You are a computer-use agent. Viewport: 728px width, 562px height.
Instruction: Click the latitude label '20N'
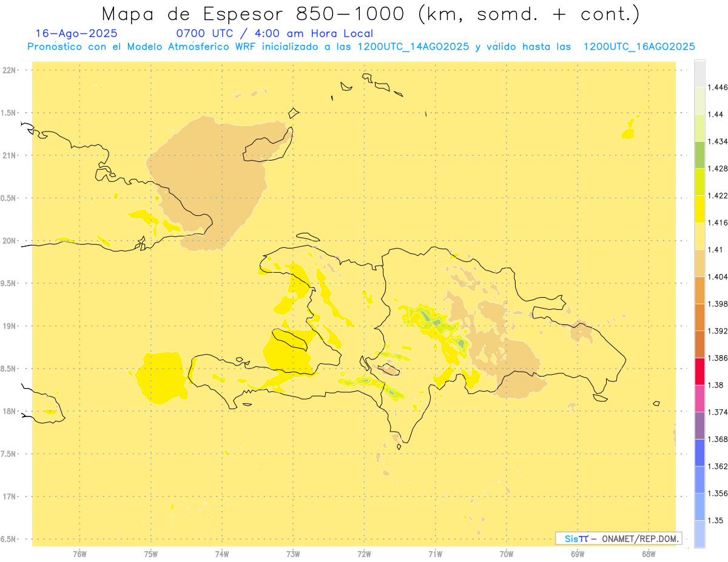[10, 241]
